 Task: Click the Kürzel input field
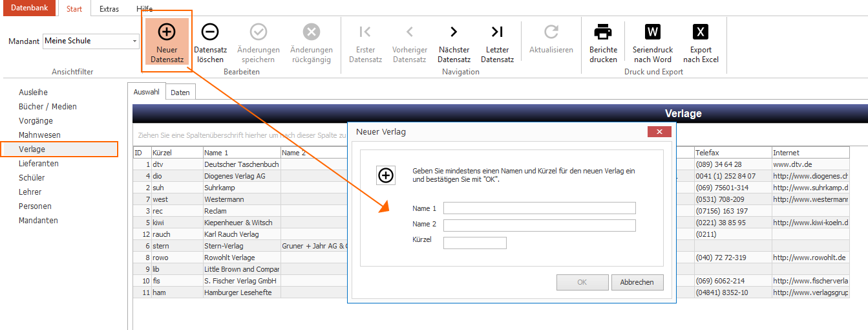tap(475, 243)
